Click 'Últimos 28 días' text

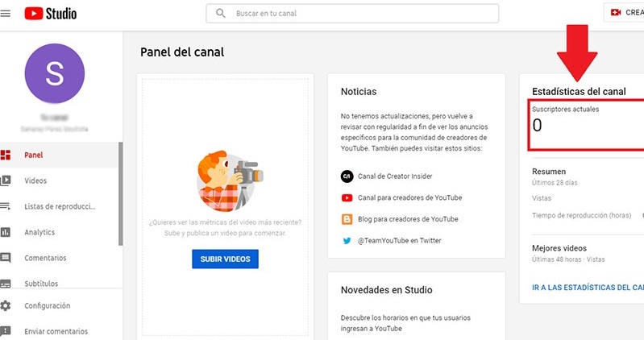coord(555,183)
